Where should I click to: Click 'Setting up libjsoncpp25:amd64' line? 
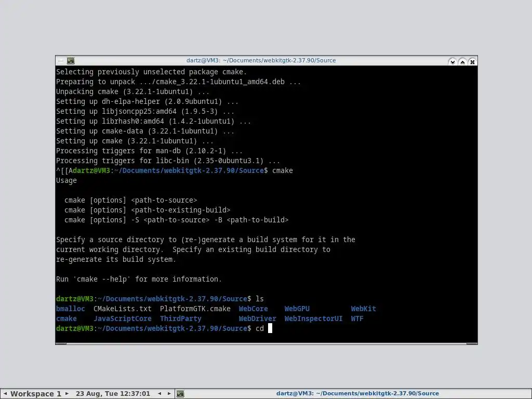pos(145,111)
